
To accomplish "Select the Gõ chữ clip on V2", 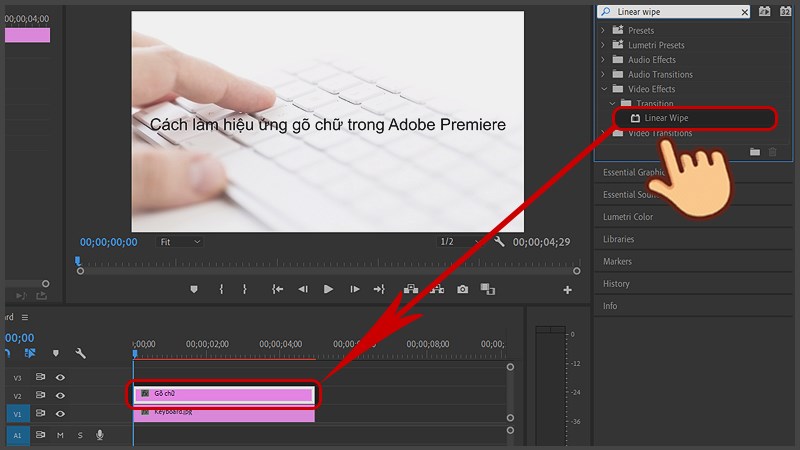I will 224,394.
